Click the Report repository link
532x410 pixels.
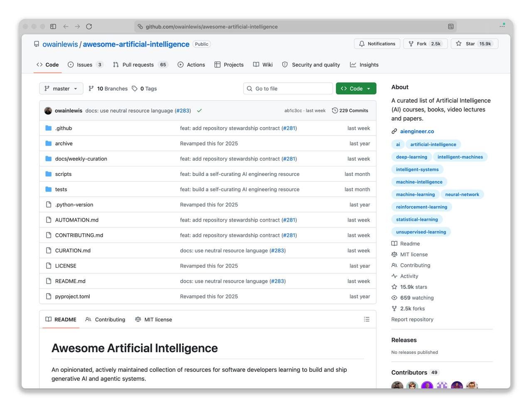(412, 319)
